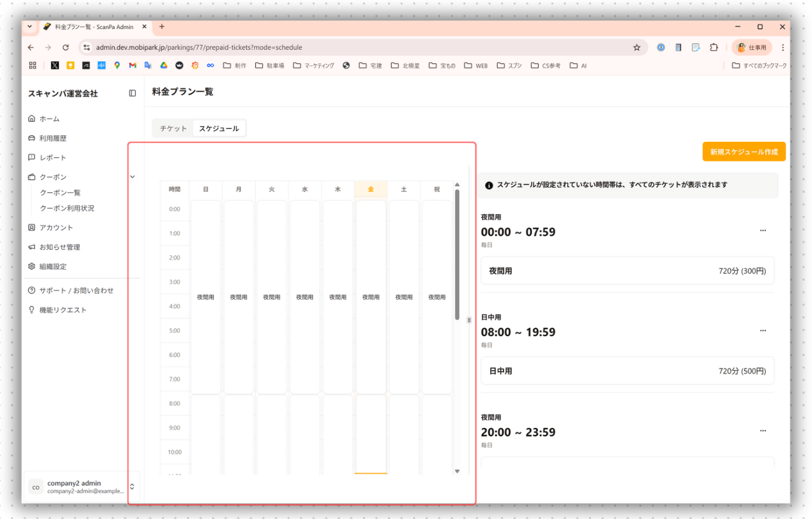Switch to the チケット tab

pos(173,128)
